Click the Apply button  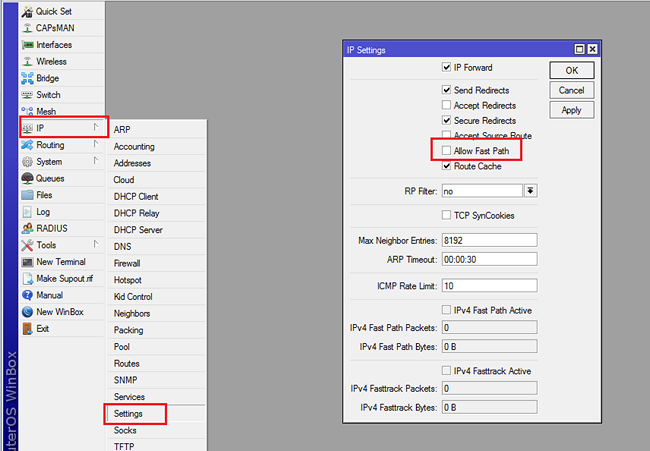[572, 110]
